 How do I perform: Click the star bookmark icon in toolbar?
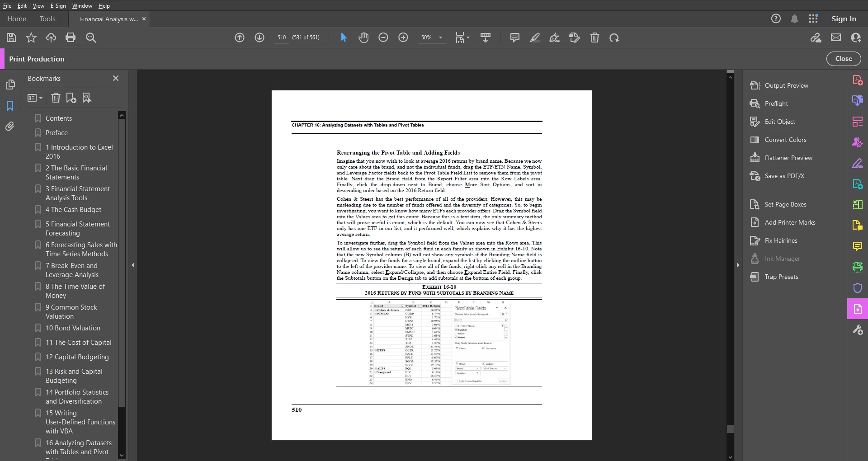tap(31, 38)
